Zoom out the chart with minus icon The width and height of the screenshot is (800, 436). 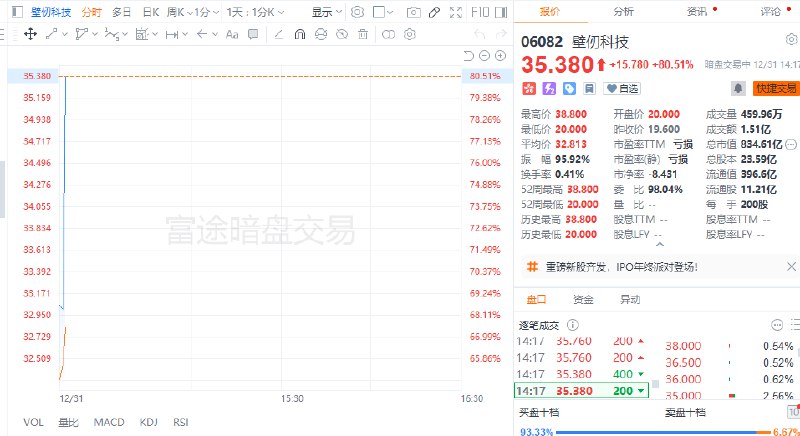(485, 56)
